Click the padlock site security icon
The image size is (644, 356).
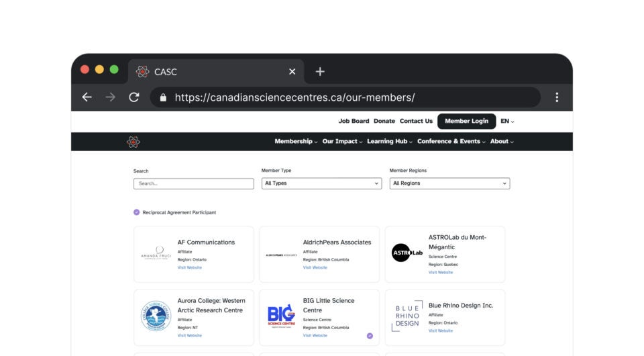pos(163,97)
